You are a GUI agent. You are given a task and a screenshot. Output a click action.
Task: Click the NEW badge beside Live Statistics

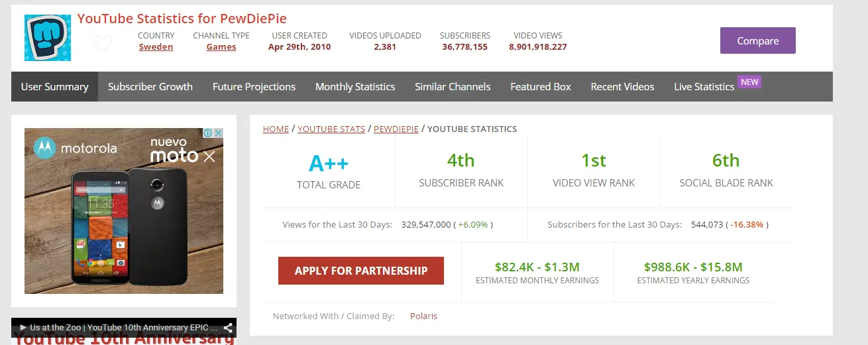749,82
